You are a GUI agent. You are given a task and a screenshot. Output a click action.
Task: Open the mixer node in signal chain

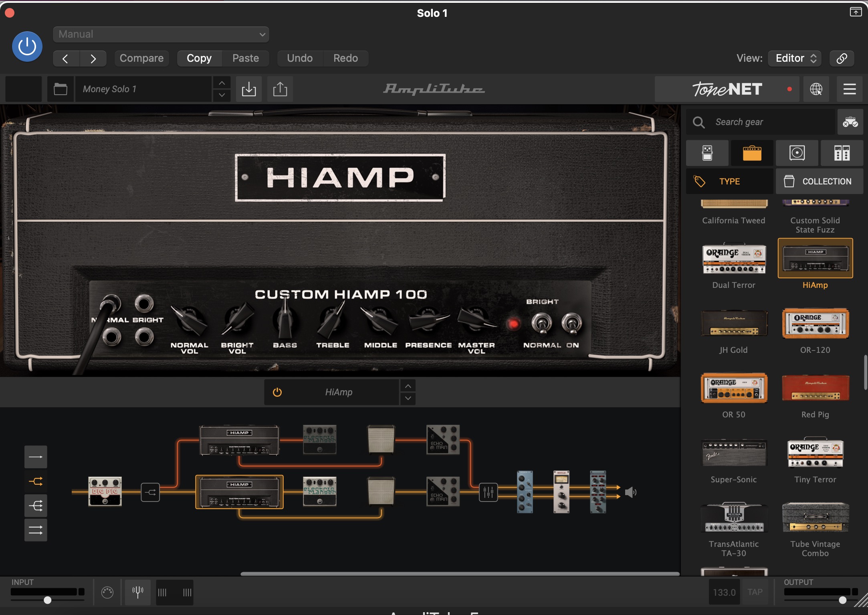tap(489, 492)
